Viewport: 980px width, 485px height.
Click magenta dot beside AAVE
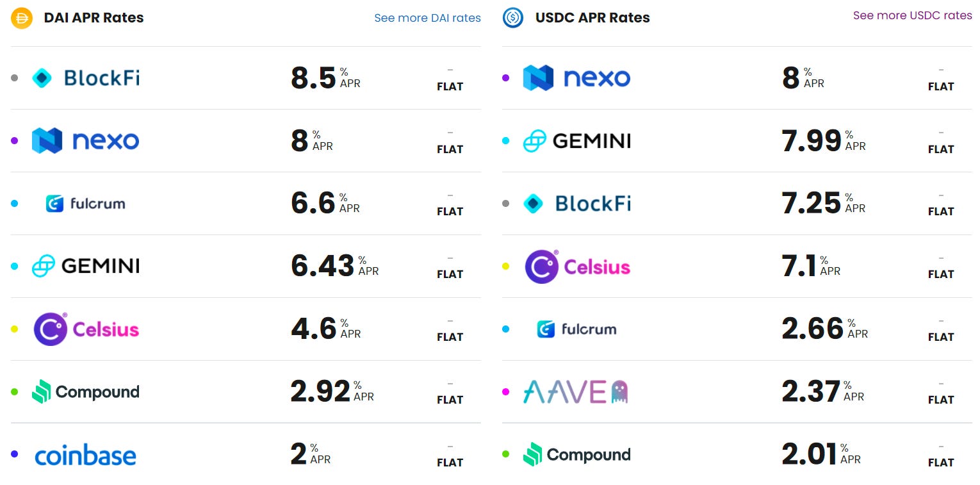(x=505, y=391)
